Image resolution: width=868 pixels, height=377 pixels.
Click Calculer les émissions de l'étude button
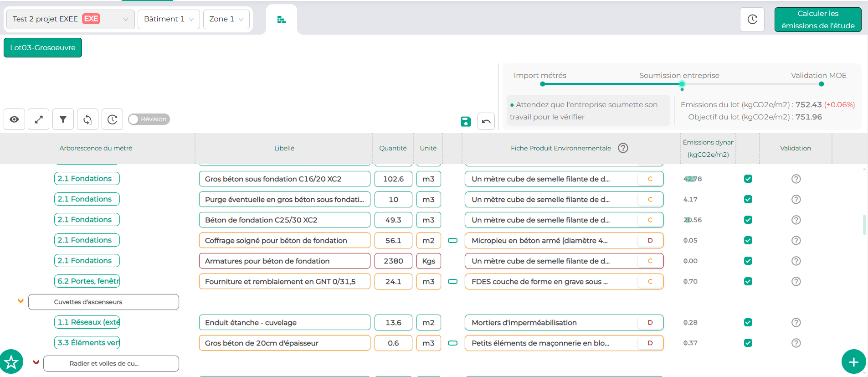pos(817,20)
